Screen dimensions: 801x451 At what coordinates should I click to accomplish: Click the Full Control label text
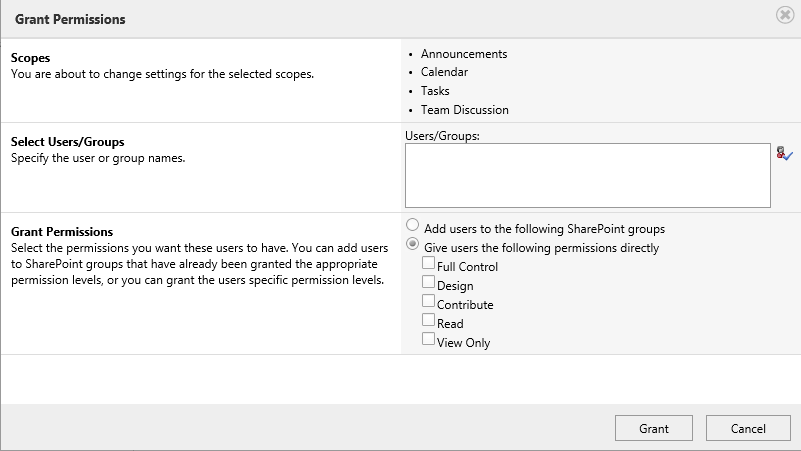(467, 267)
